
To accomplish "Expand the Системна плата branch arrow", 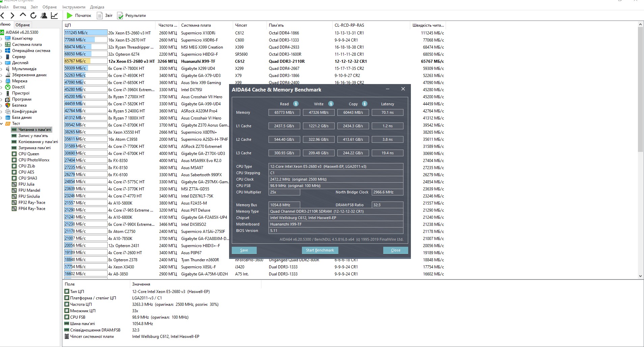I will tap(2, 45).
